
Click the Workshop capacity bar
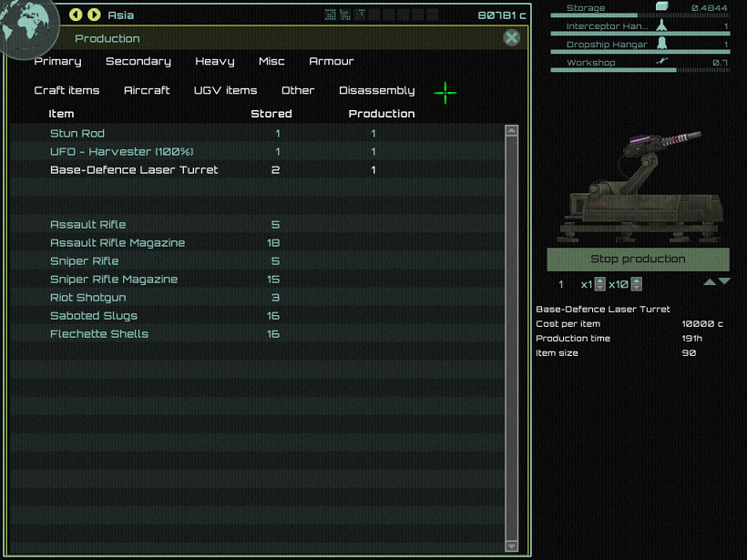click(640, 70)
